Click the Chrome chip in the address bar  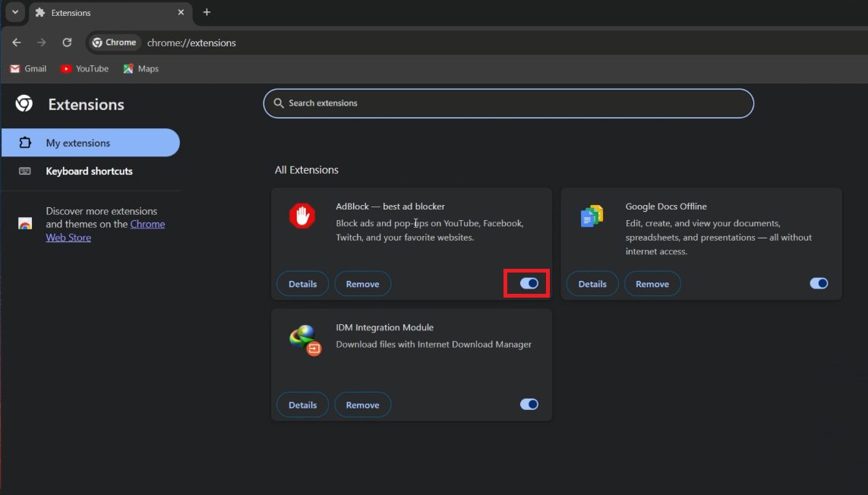pyautogui.click(x=114, y=43)
